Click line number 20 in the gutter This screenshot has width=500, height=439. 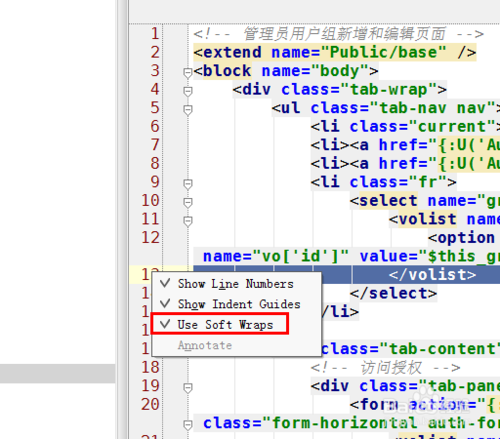point(150,404)
